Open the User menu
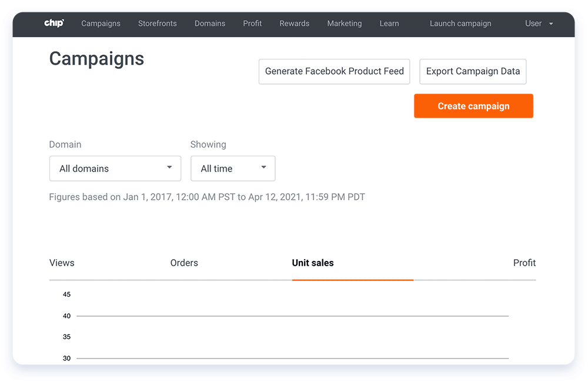 click(x=533, y=24)
